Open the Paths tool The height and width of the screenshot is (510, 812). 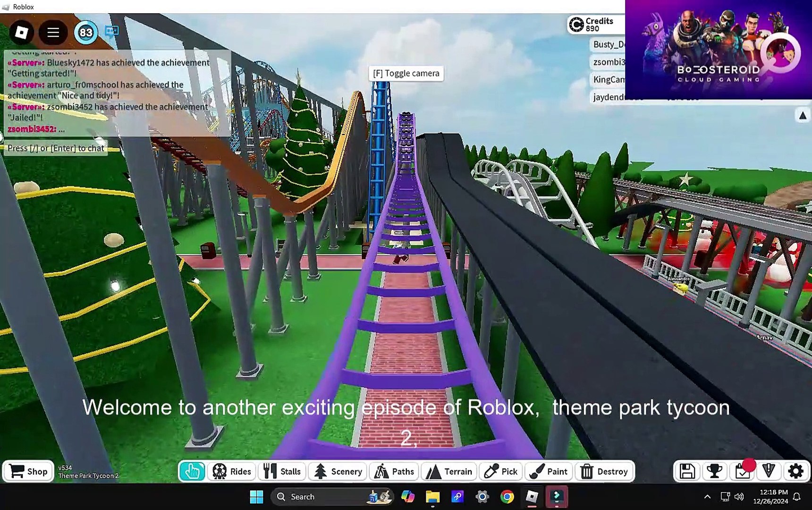394,471
